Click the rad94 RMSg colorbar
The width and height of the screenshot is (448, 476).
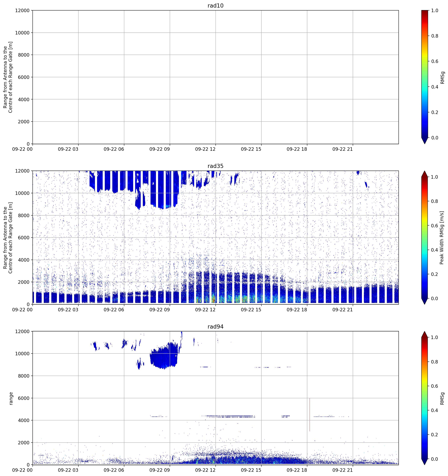[x=425, y=398]
